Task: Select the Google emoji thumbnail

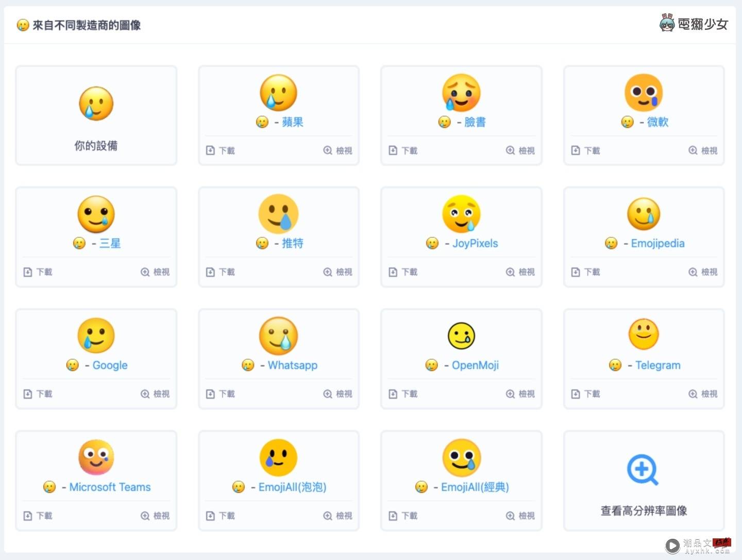Action: click(96, 336)
